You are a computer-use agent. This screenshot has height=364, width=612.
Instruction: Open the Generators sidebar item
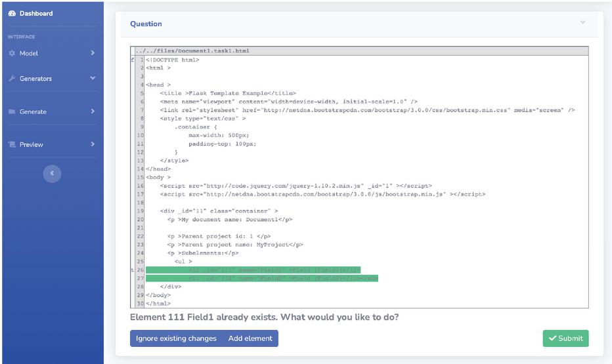(35, 79)
